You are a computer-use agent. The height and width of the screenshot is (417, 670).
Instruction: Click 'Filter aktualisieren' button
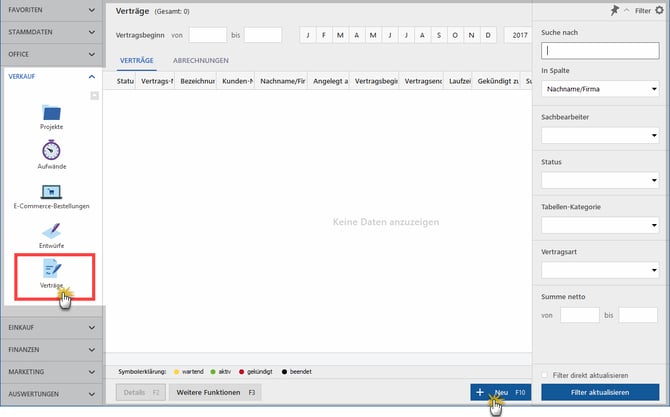[x=600, y=393]
